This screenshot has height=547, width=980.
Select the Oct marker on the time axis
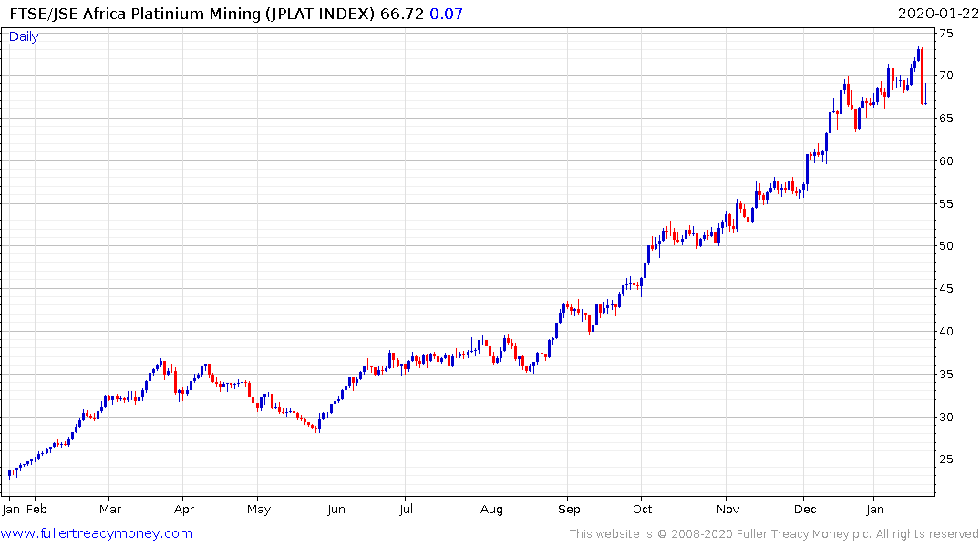tap(642, 509)
